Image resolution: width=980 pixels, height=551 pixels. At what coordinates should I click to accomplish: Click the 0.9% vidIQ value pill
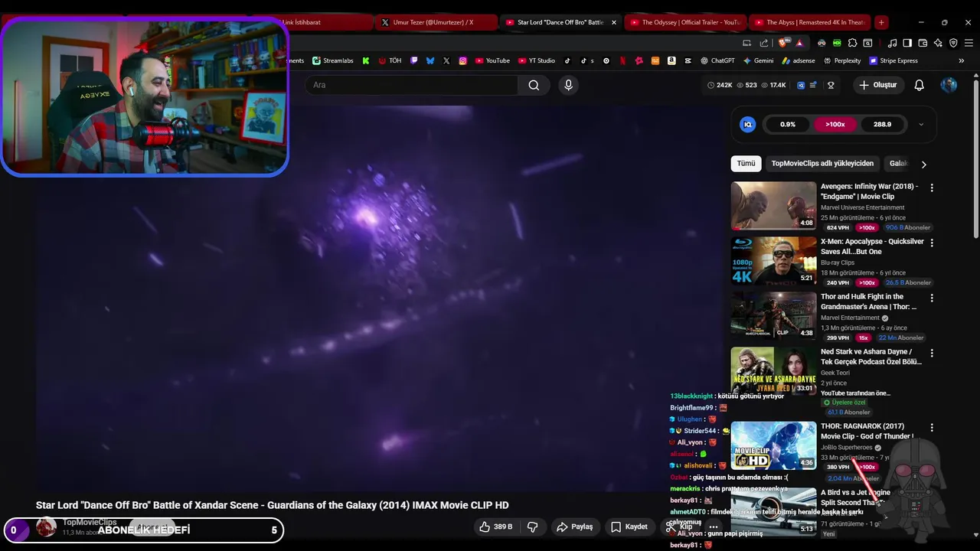coord(788,124)
